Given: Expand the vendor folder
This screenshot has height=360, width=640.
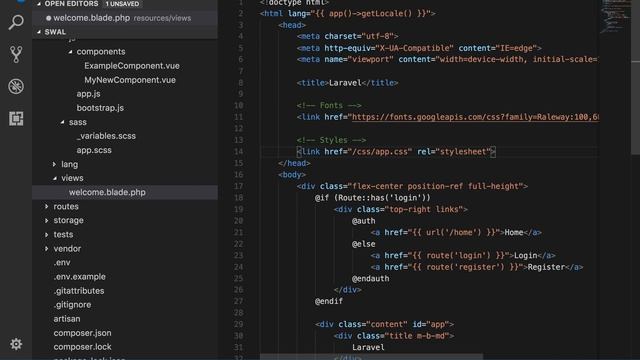Looking at the screenshot, I should 47,249.
